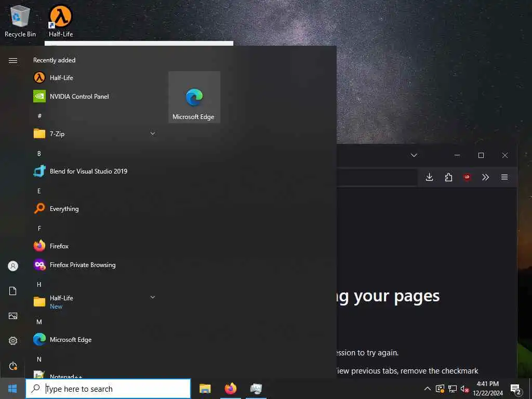Select the F letter heading

pos(39,229)
